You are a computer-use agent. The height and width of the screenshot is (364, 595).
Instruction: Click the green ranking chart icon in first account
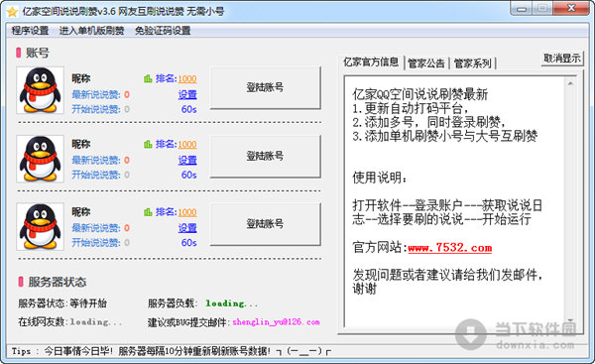click(148, 79)
